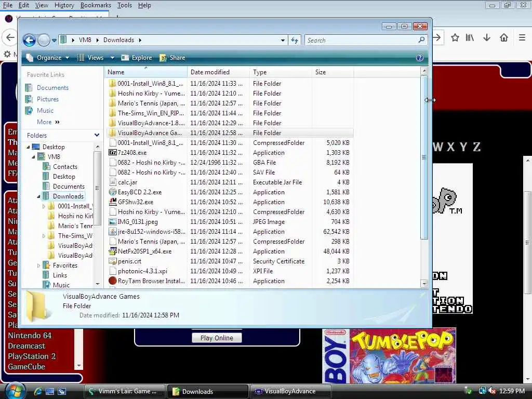This screenshot has width=532, height=399.
Task: Sort by the Type column header
Action: 281,72
